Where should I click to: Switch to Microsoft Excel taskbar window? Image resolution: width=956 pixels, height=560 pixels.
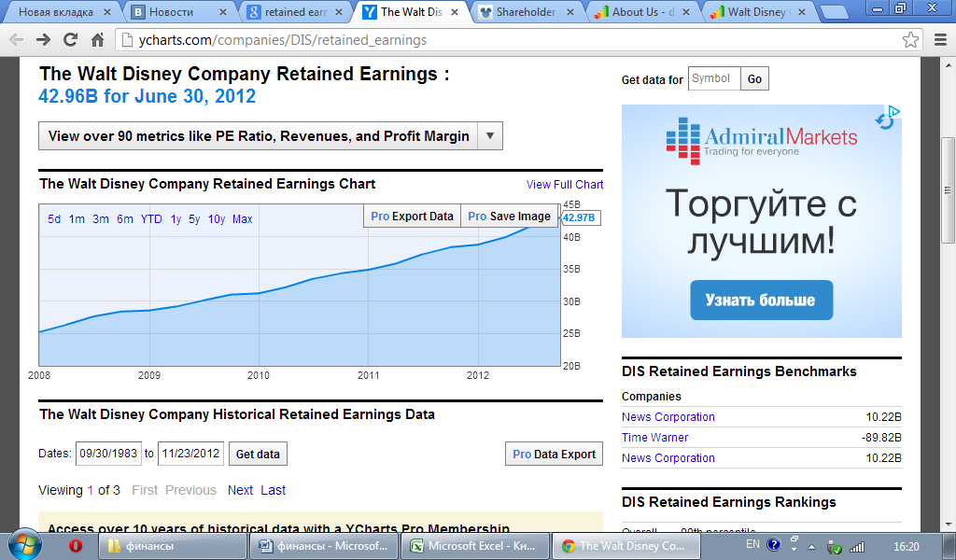(475, 546)
